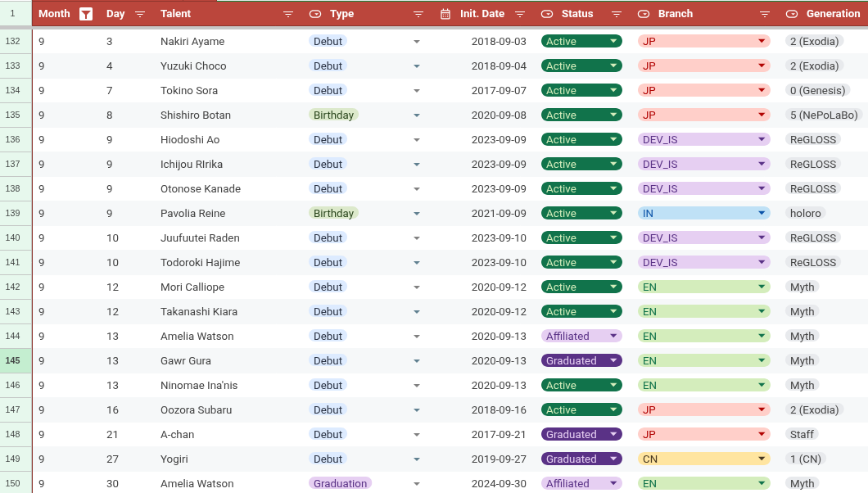Open the Init. Date column filter icon
Screen dimensions: 868x493
click(520, 14)
